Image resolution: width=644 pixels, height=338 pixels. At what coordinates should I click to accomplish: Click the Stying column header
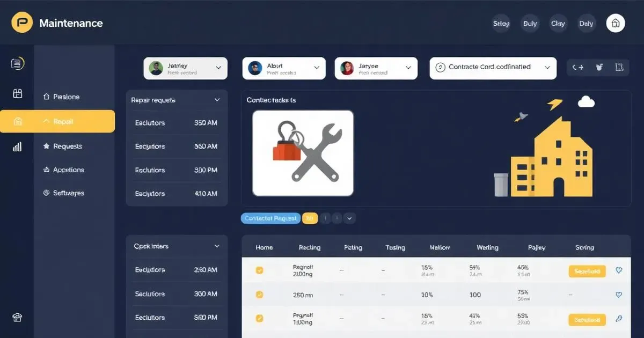[x=584, y=247]
